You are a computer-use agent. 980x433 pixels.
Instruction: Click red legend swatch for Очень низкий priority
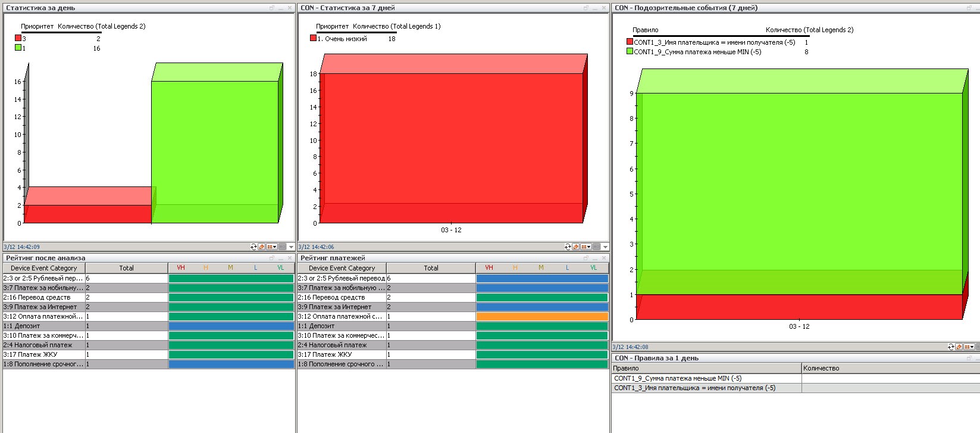click(x=314, y=38)
